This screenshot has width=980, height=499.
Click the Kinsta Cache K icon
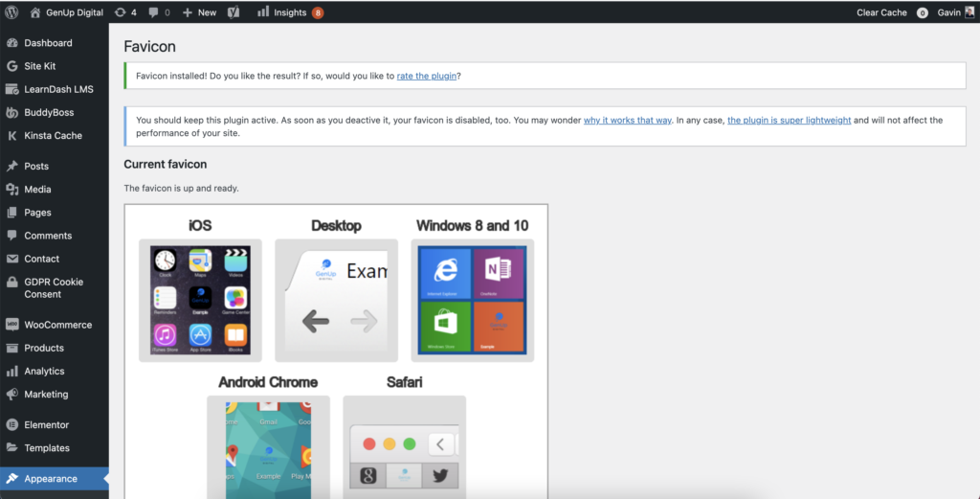pos(11,136)
